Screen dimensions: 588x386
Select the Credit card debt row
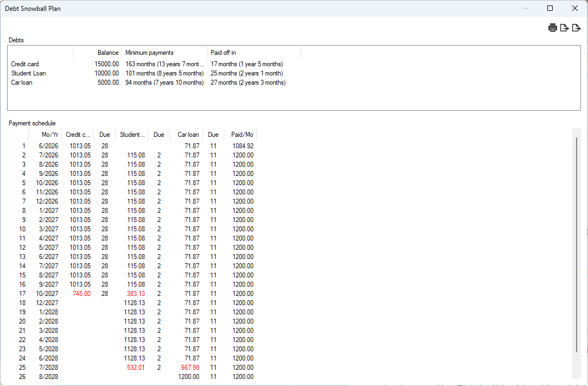[25, 64]
